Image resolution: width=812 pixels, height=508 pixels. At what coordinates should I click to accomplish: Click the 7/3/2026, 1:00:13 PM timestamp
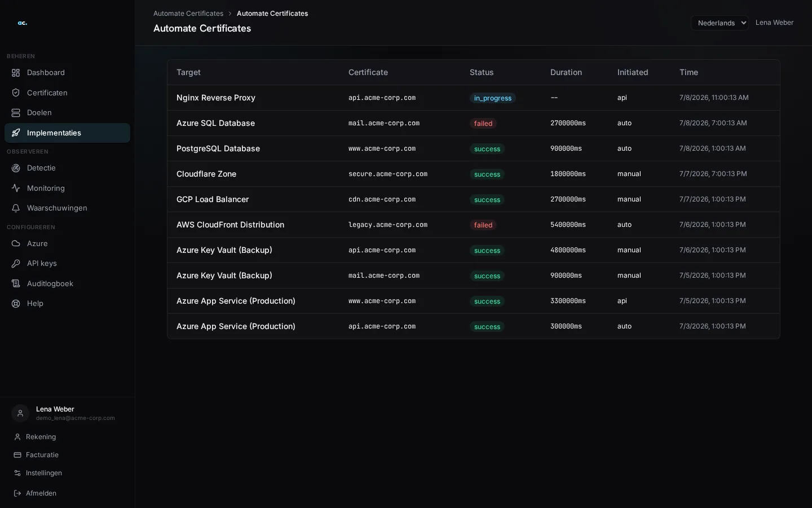(x=713, y=326)
